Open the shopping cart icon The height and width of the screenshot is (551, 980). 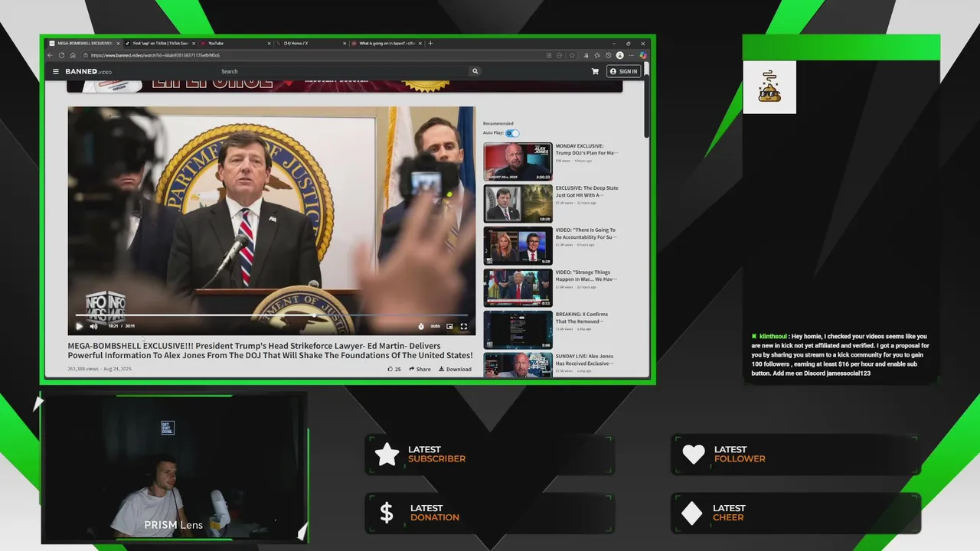(595, 71)
